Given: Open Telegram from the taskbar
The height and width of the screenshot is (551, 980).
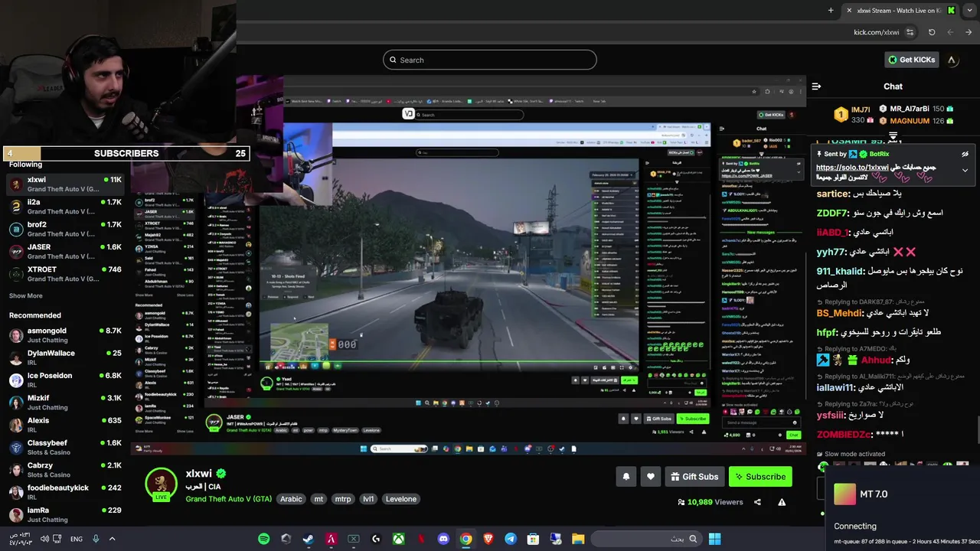Looking at the screenshot, I should coord(511,539).
